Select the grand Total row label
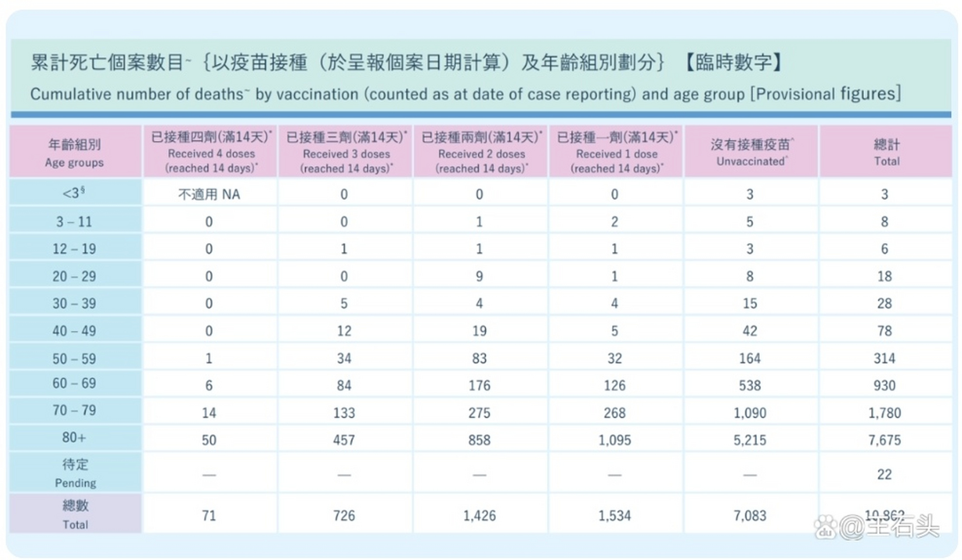The width and height of the screenshot is (962, 560). pos(74,514)
